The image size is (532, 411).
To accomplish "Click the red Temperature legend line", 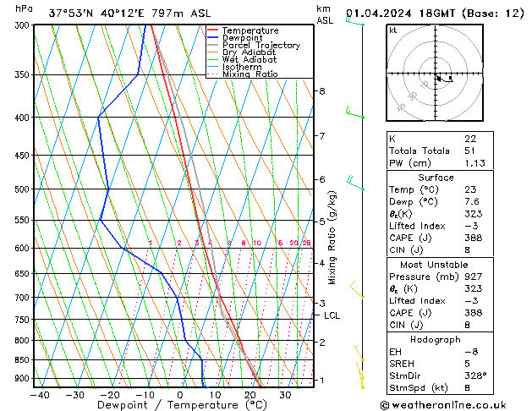I will [212, 30].
